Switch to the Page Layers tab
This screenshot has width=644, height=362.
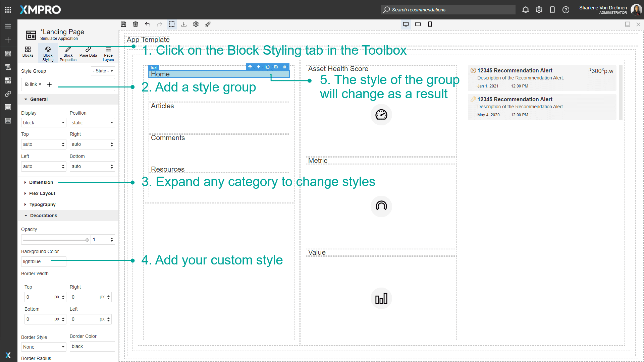(x=108, y=53)
